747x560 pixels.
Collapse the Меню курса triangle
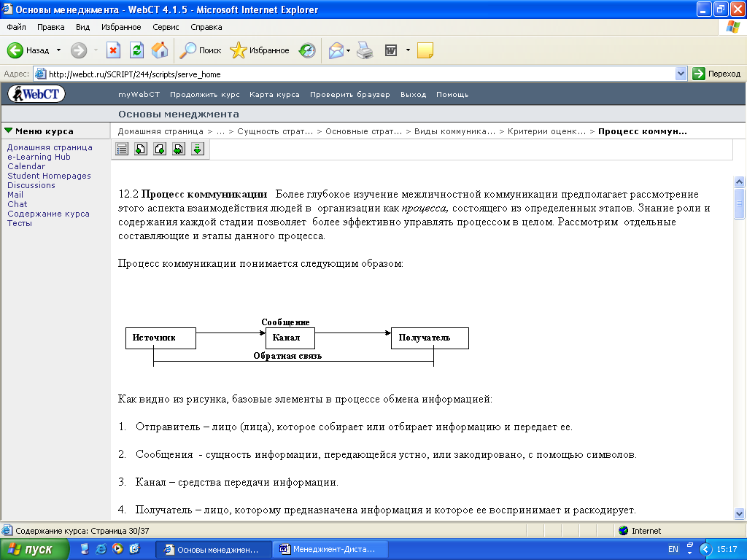[x=8, y=131]
